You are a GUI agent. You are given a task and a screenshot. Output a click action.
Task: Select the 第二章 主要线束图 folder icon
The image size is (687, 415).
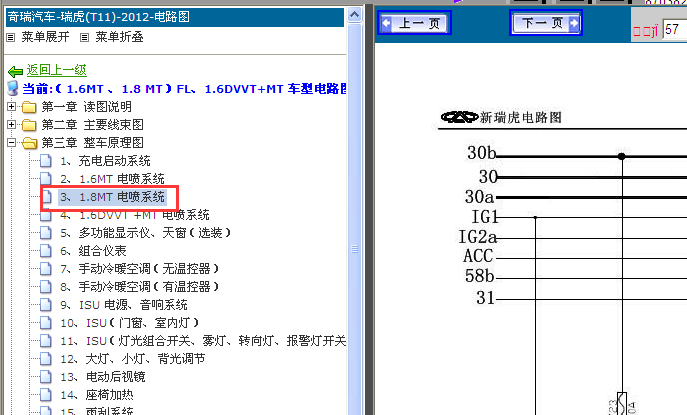point(29,125)
